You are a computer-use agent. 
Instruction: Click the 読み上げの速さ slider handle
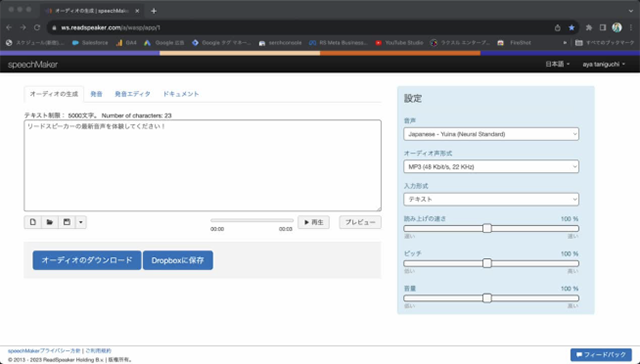(487, 228)
